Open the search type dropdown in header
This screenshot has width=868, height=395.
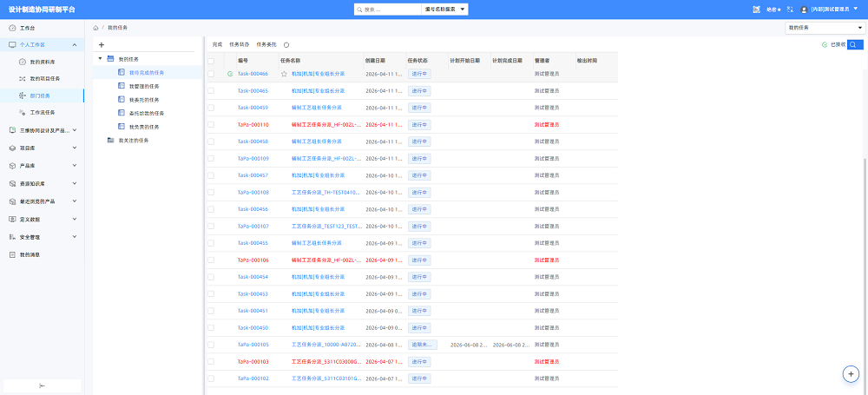pyautogui.click(x=444, y=10)
